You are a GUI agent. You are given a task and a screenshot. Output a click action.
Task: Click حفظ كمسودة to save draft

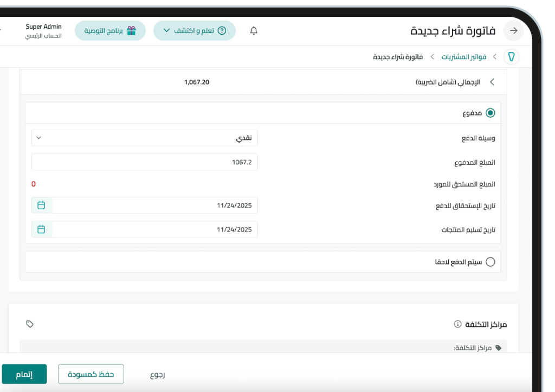91,374
